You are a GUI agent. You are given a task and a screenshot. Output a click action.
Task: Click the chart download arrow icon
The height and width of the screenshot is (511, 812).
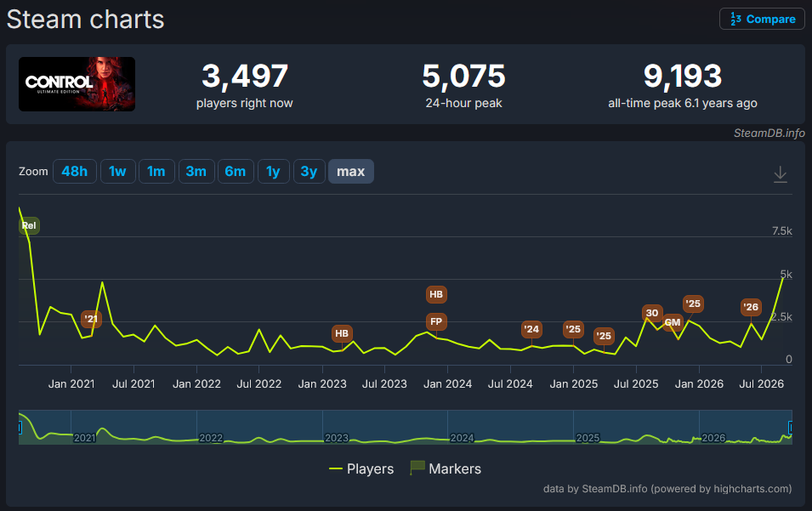coord(780,174)
